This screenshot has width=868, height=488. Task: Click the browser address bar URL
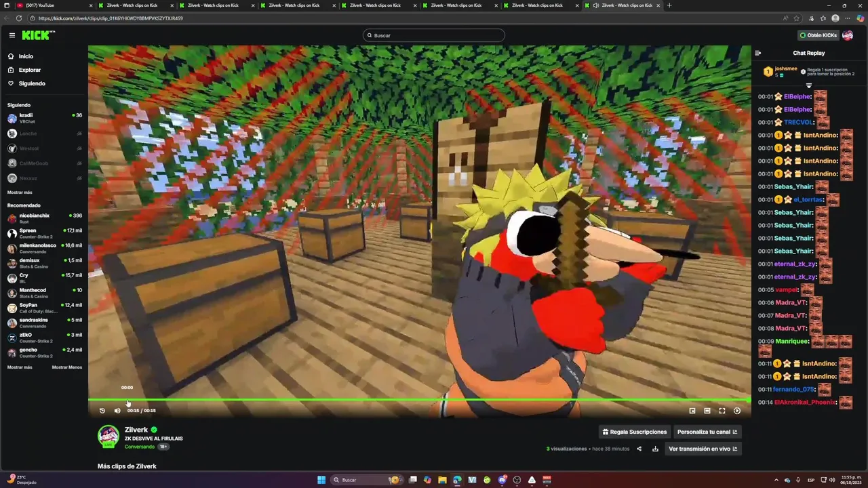(x=111, y=18)
